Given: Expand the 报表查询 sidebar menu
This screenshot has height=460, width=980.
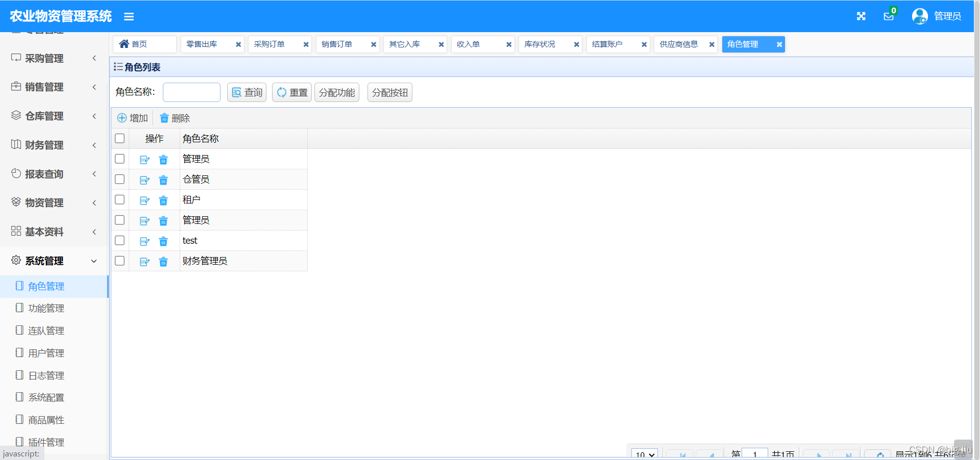Looking at the screenshot, I should click(54, 174).
